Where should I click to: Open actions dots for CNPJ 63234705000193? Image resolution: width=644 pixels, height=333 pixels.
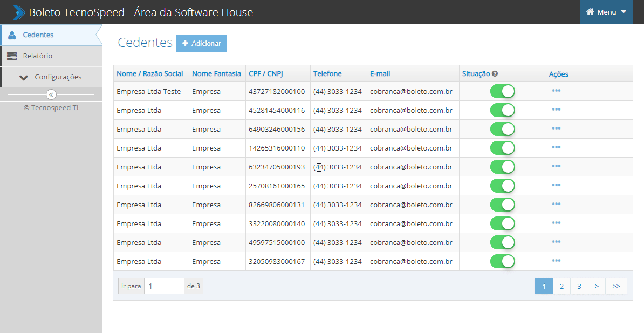pyautogui.click(x=556, y=166)
